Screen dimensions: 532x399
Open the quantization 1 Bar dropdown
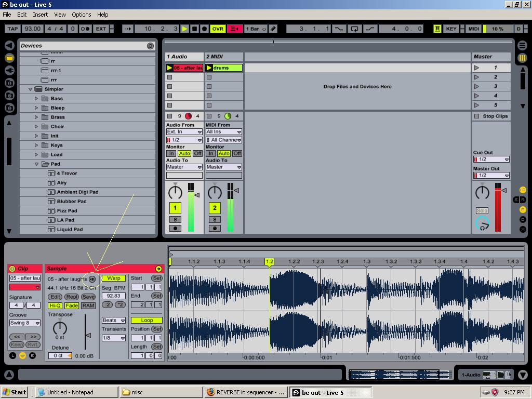256,29
